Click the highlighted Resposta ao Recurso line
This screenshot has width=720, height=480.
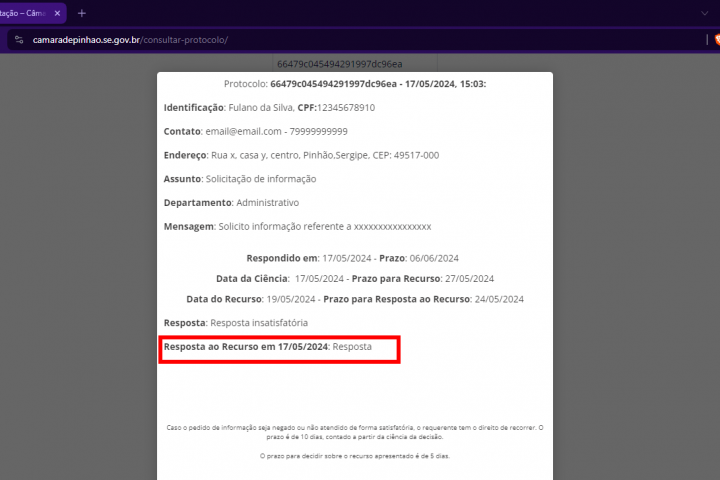coord(268,347)
